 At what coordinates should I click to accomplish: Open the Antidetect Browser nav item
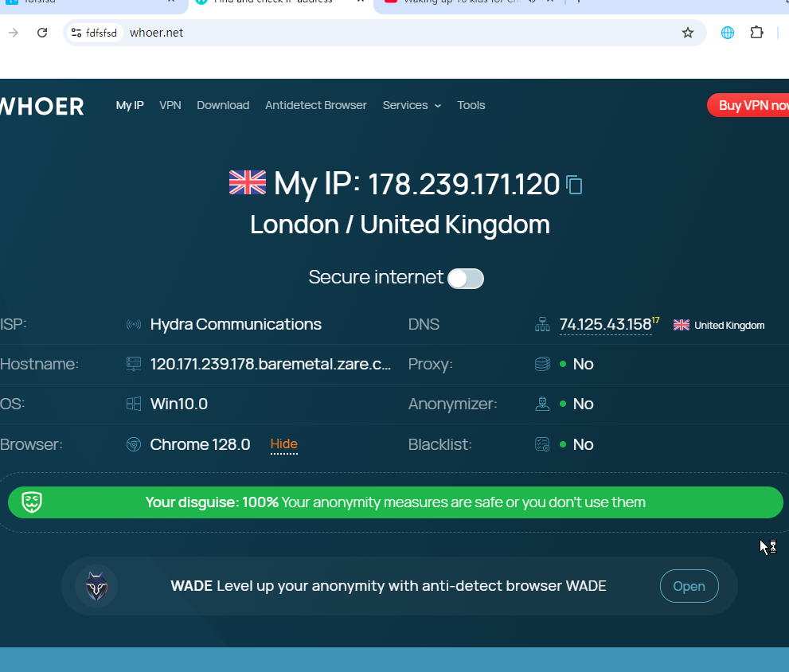coord(316,105)
